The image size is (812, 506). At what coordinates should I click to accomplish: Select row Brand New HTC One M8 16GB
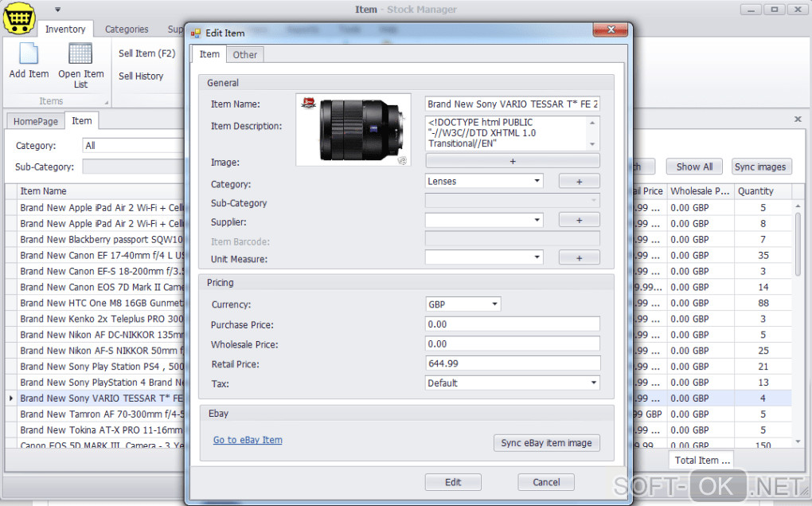102,303
